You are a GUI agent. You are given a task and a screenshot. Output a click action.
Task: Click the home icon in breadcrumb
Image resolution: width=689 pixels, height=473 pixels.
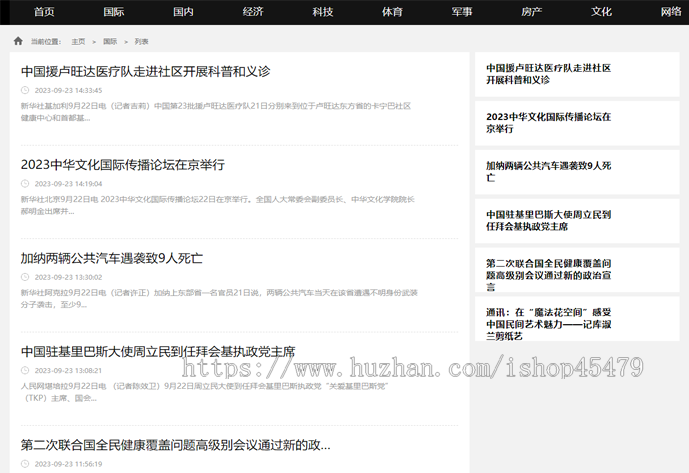[x=18, y=41]
